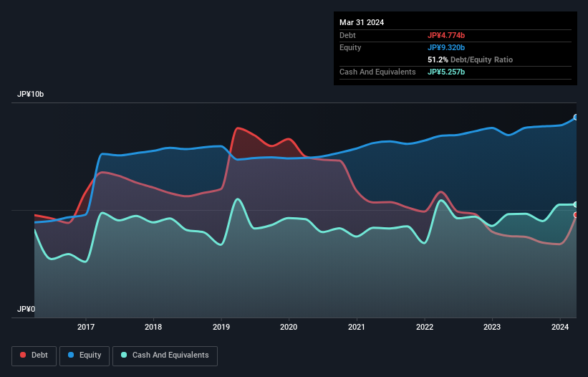Click the 2024 x-axis label
Viewport: 588px width, 377px height.
click(x=560, y=327)
